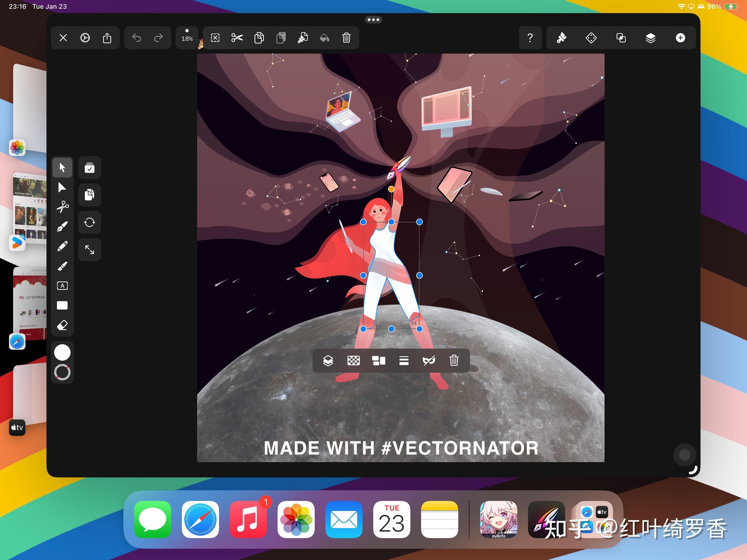Open the Layers panel
The height and width of the screenshot is (560, 747).
point(650,38)
